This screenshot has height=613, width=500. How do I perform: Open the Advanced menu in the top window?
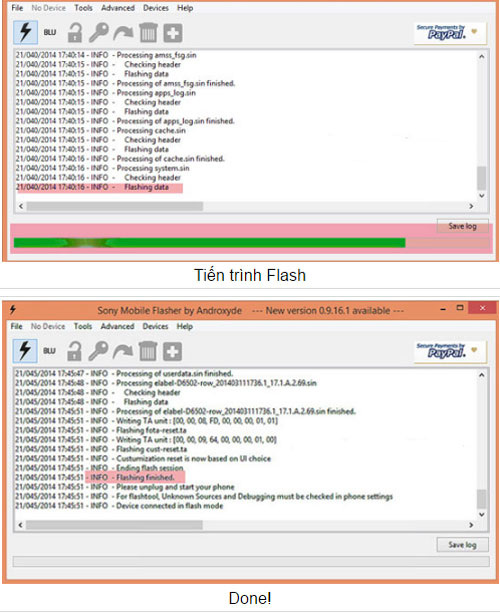point(118,8)
